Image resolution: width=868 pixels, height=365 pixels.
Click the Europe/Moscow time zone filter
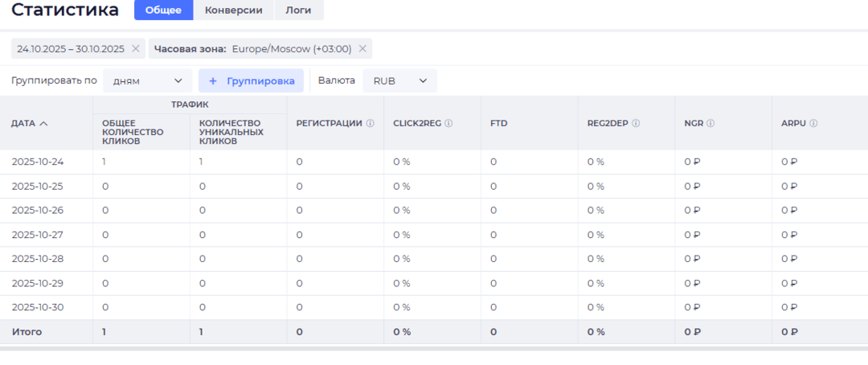tap(292, 49)
